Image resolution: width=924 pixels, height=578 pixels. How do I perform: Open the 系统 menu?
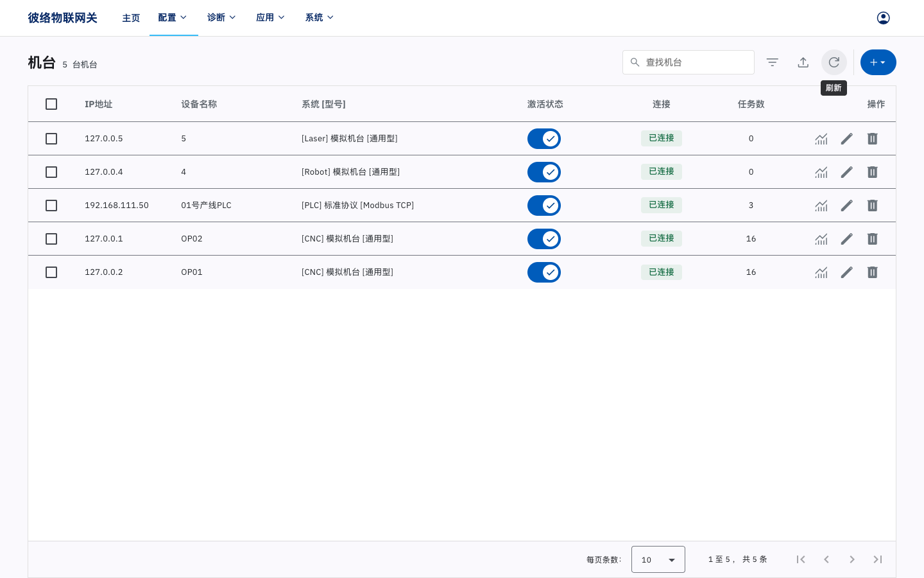pyautogui.click(x=320, y=18)
